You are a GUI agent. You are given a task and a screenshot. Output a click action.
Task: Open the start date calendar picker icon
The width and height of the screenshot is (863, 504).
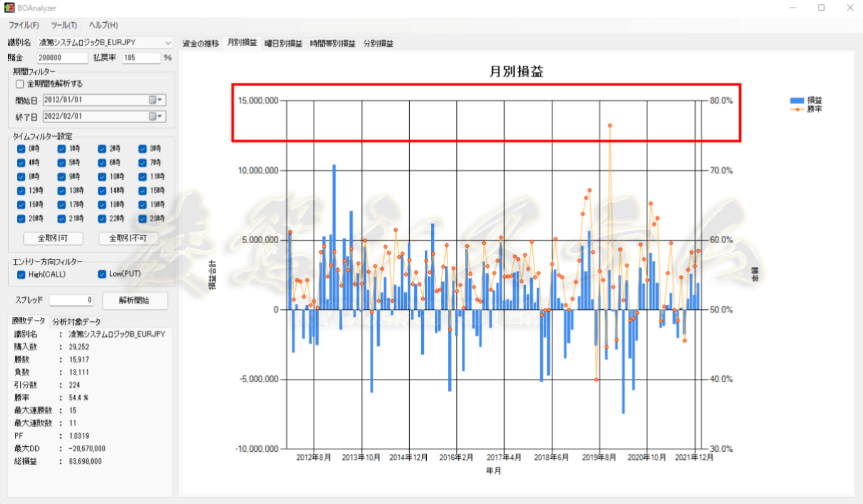(x=156, y=100)
